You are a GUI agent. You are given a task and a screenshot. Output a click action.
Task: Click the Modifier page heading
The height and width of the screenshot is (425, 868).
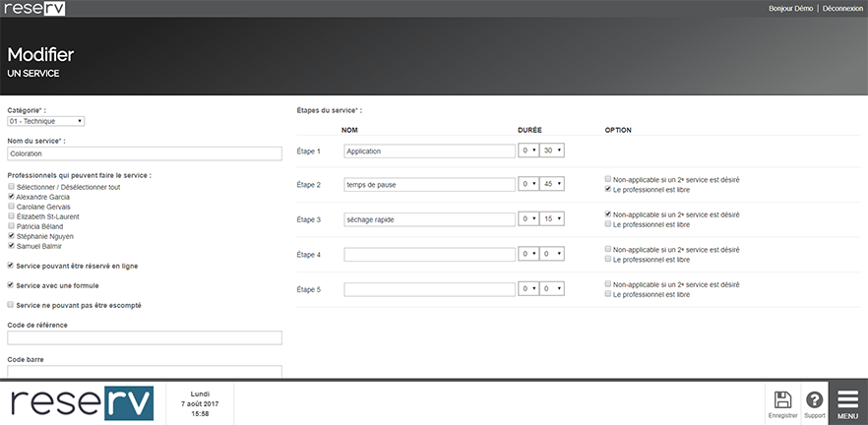(x=40, y=54)
